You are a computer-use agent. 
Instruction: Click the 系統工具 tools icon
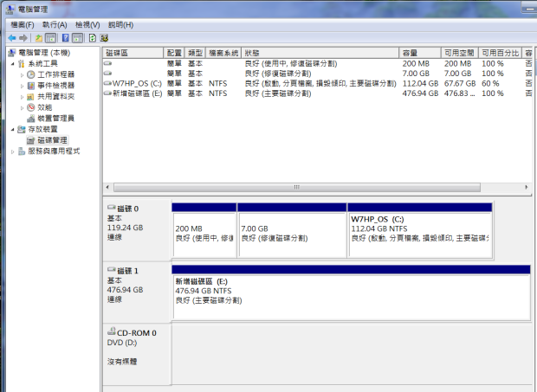click(22, 64)
